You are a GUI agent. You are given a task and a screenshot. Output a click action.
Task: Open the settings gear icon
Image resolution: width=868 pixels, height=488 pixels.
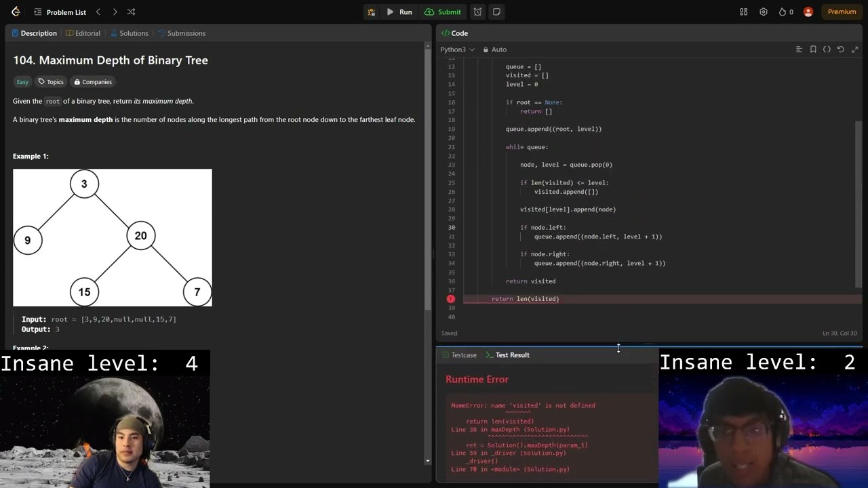[764, 12]
